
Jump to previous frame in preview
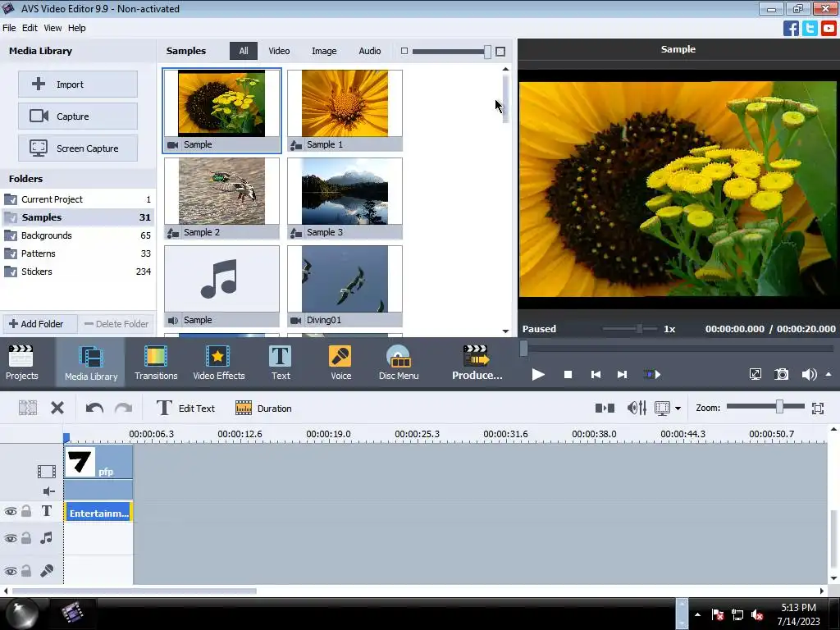coord(596,374)
